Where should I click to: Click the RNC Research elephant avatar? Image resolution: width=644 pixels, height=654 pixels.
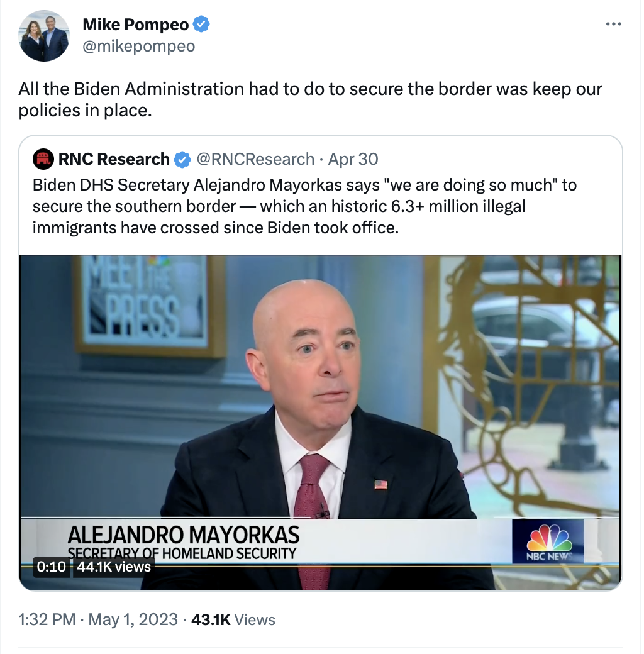(x=43, y=159)
